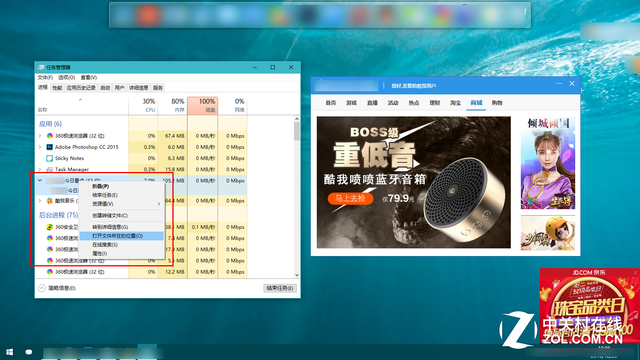Screen dimensions: 640x360
Task: Click the Adobe Photoshop CC 2015 process icon
Action: (49, 147)
